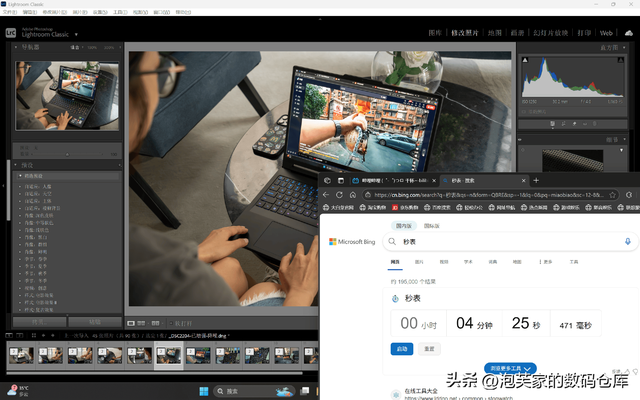The height and width of the screenshot is (400, 640).
Task: Collapse the 直方图 Histogram panel
Action: coord(624,47)
